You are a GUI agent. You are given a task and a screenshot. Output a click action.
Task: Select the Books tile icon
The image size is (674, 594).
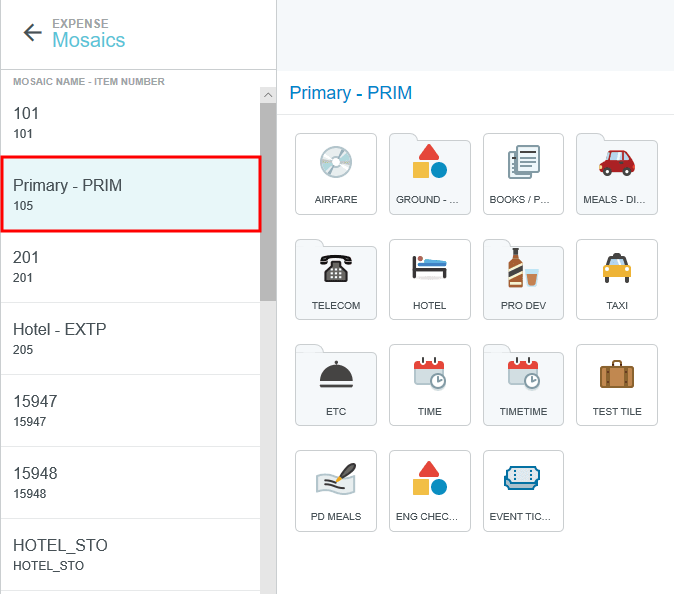523,162
